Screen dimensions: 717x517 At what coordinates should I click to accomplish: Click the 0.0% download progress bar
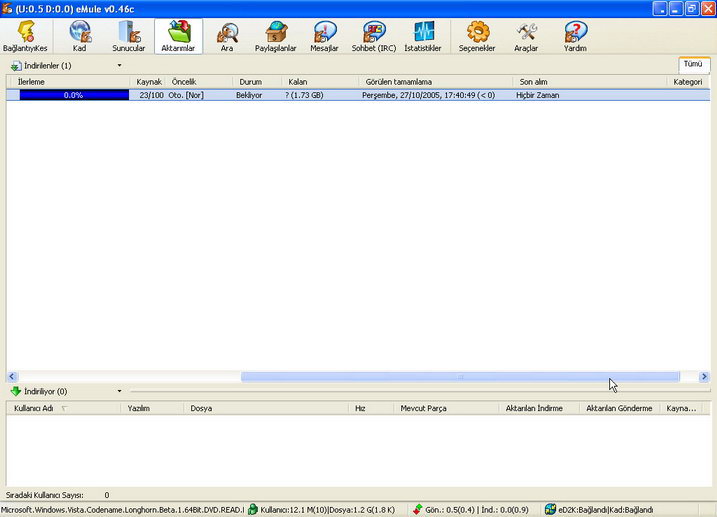pyautogui.click(x=74, y=95)
